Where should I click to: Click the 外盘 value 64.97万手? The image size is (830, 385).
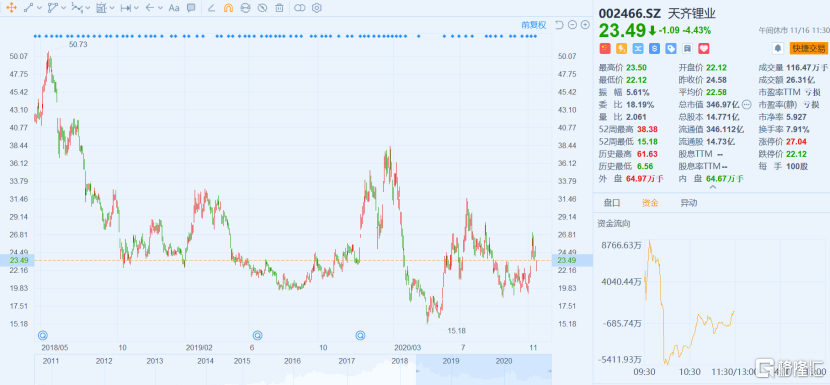click(645, 178)
